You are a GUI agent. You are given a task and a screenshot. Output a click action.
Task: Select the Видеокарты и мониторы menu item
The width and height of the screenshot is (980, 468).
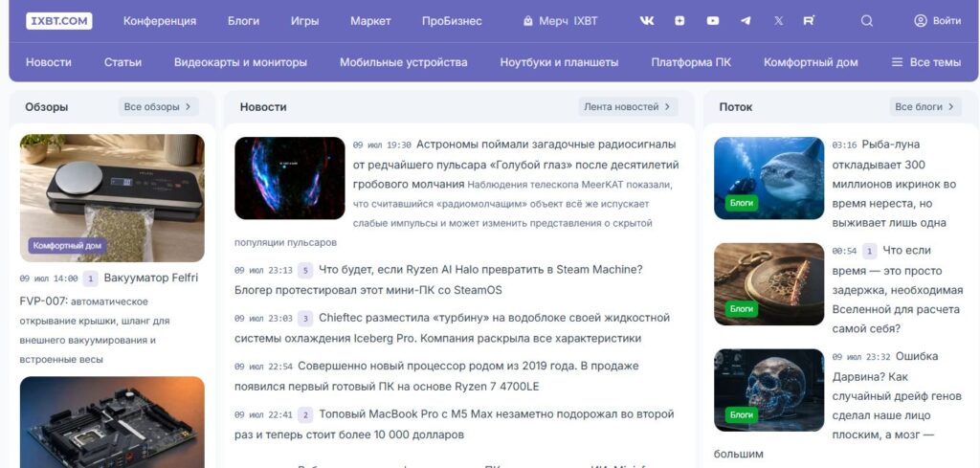240,62
